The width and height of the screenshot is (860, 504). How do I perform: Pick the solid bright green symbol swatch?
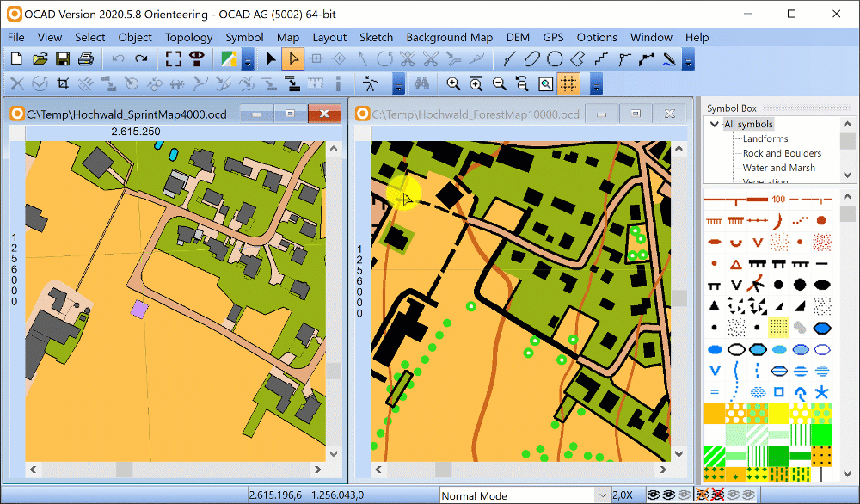click(x=821, y=434)
